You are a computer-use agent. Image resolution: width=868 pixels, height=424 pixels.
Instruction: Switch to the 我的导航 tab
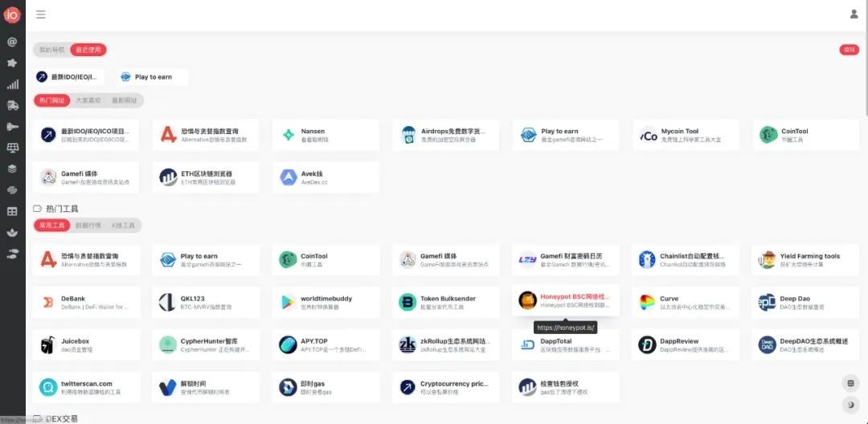pos(51,50)
